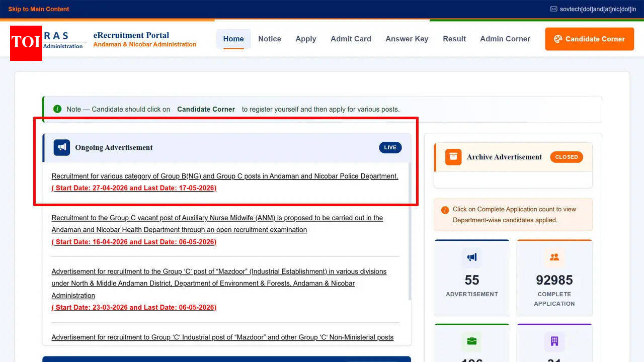This screenshot has width=644, height=362.
Task: Open the Answer Key section
Action: [407, 39]
